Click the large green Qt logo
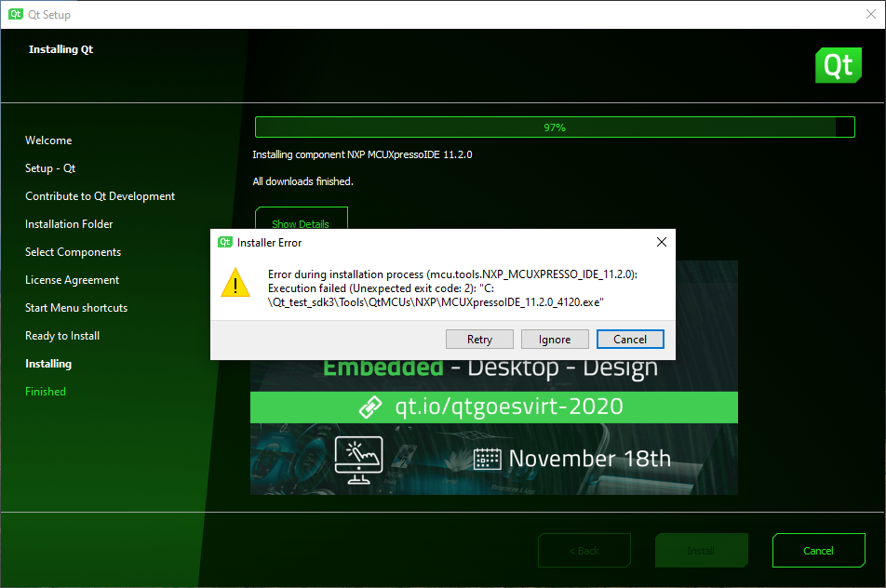This screenshot has height=588, width=886. (x=838, y=65)
